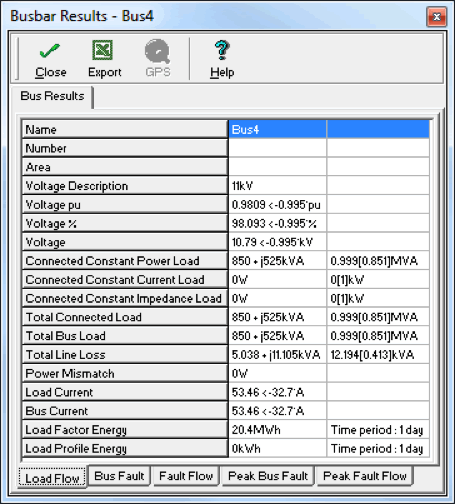
Task: Close the Busbar Results window
Action: point(437,16)
